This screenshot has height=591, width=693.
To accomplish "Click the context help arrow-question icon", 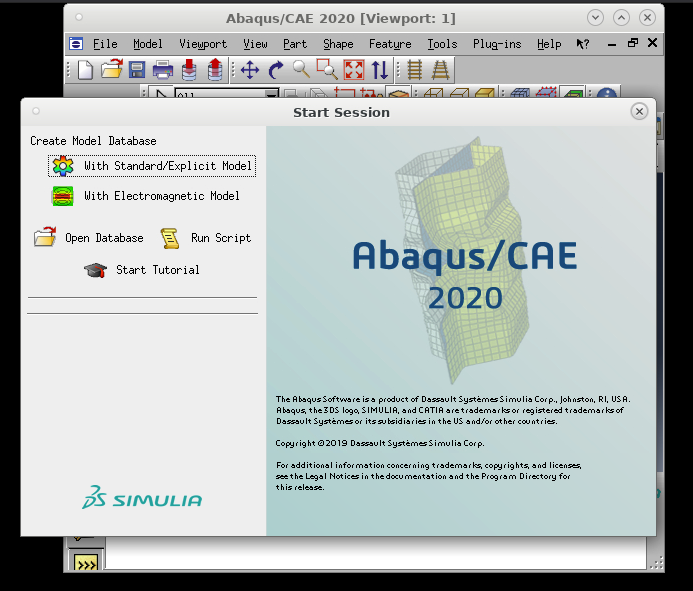I will [x=583, y=44].
